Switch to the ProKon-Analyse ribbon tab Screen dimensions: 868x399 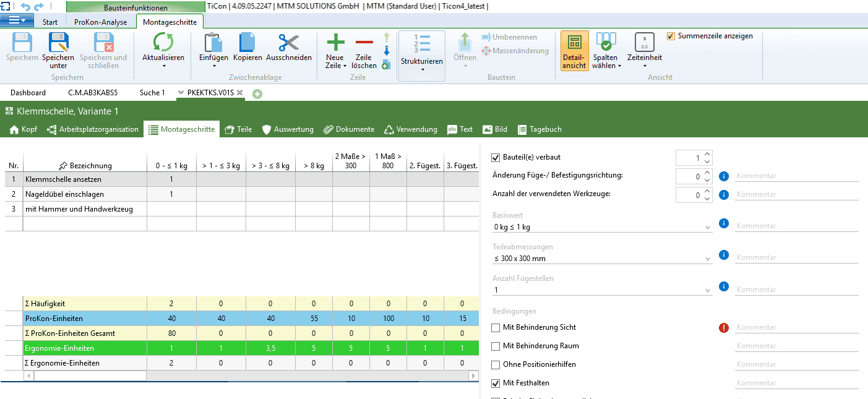point(100,22)
